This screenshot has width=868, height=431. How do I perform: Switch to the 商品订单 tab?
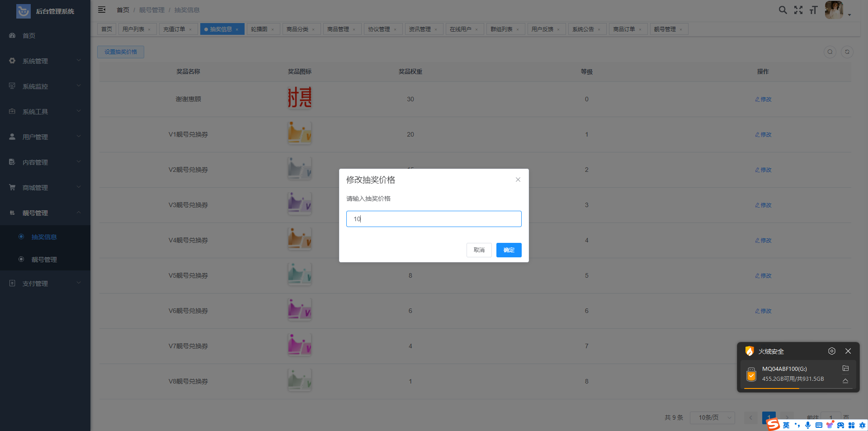pos(624,29)
